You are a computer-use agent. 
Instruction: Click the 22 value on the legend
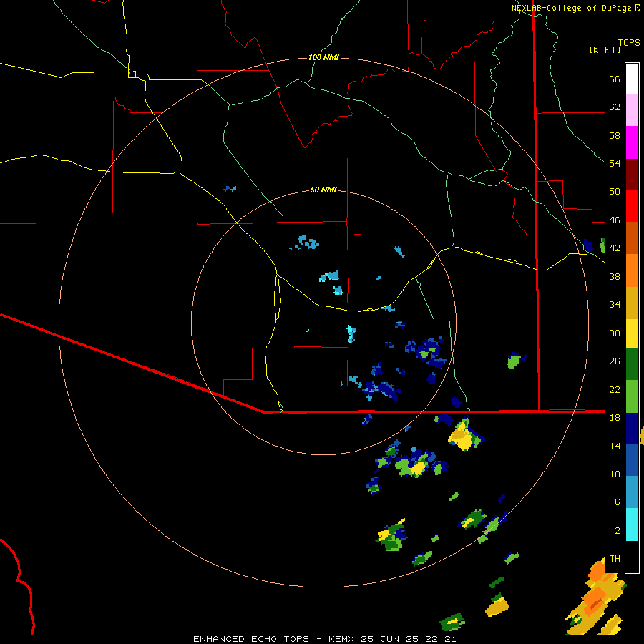(x=615, y=389)
